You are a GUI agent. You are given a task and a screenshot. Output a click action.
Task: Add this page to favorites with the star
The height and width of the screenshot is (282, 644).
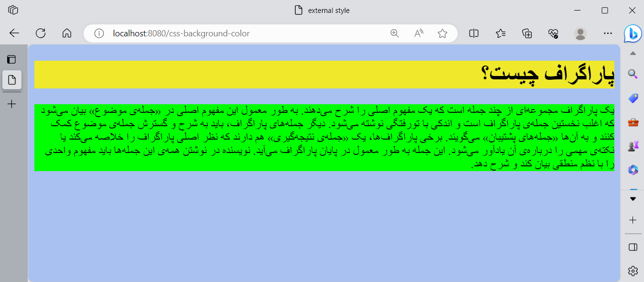pyautogui.click(x=442, y=33)
